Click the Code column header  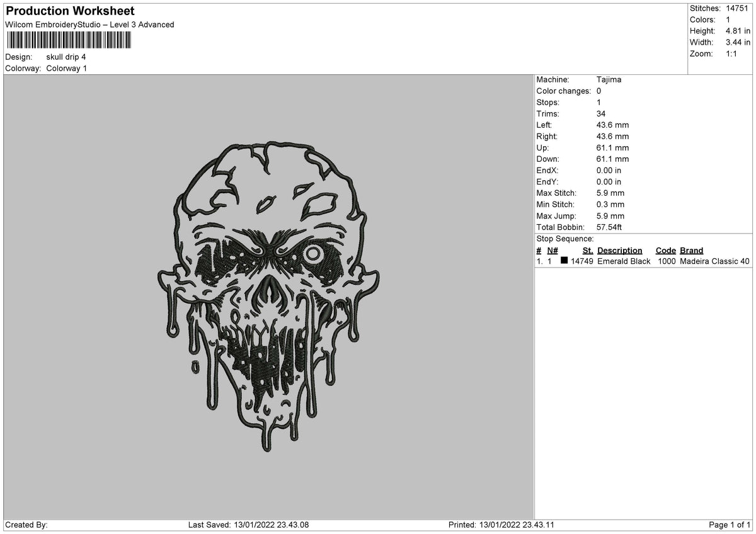click(665, 250)
